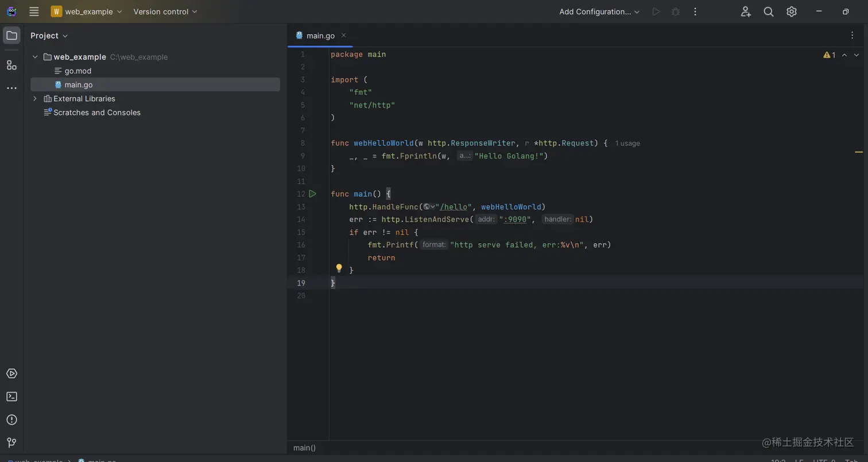Image resolution: width=868 pixels, height=462 pixels.
Task: Click the "format:" parameter hint
Action: pos(433,245)
